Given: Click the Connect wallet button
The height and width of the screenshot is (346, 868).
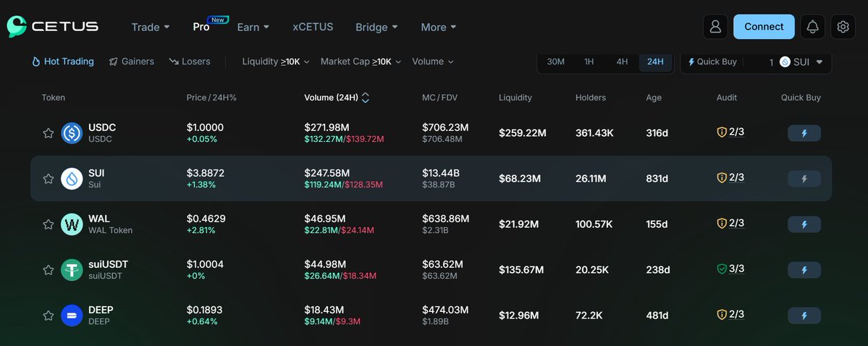Looking at the screenshot, I should pyautogui.click(x=764, y=27).
